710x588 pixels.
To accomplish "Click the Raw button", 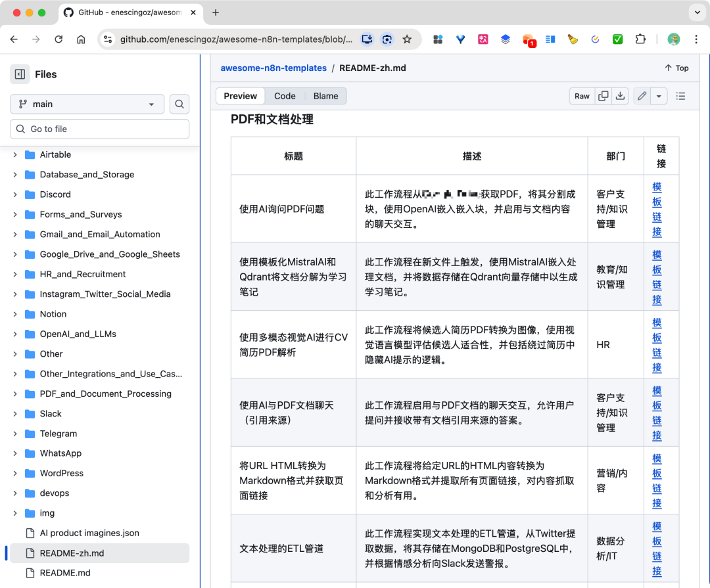I will coord(581,96).
